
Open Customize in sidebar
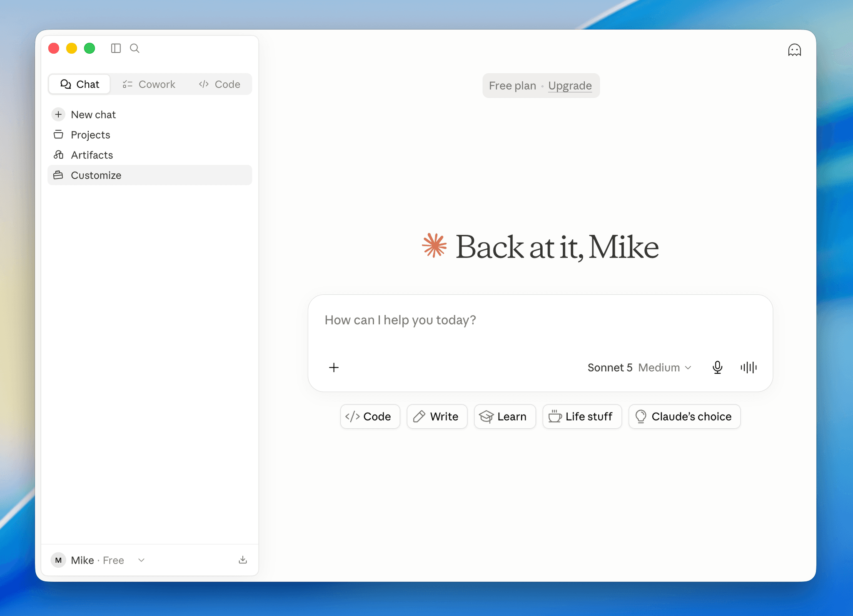point(150,175)
